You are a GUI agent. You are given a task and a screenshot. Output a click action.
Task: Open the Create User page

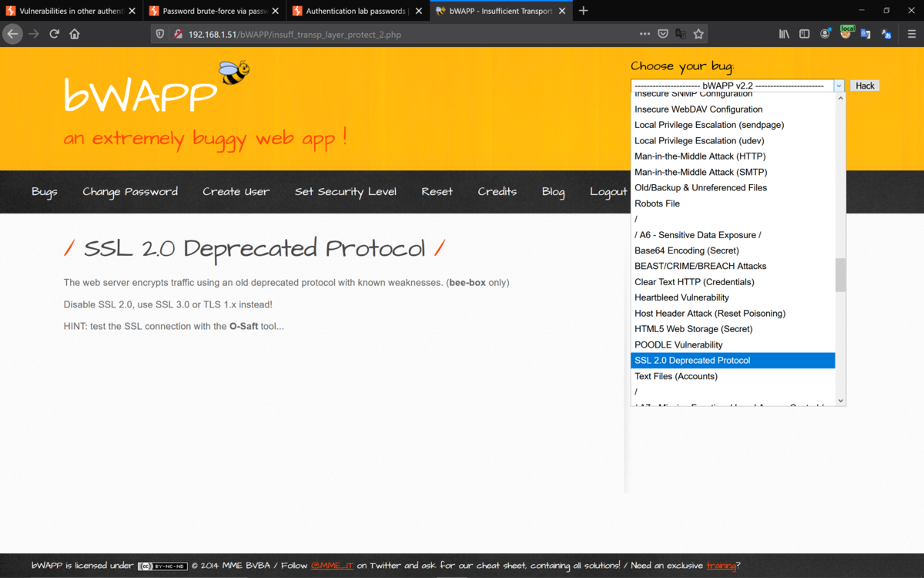236,192
